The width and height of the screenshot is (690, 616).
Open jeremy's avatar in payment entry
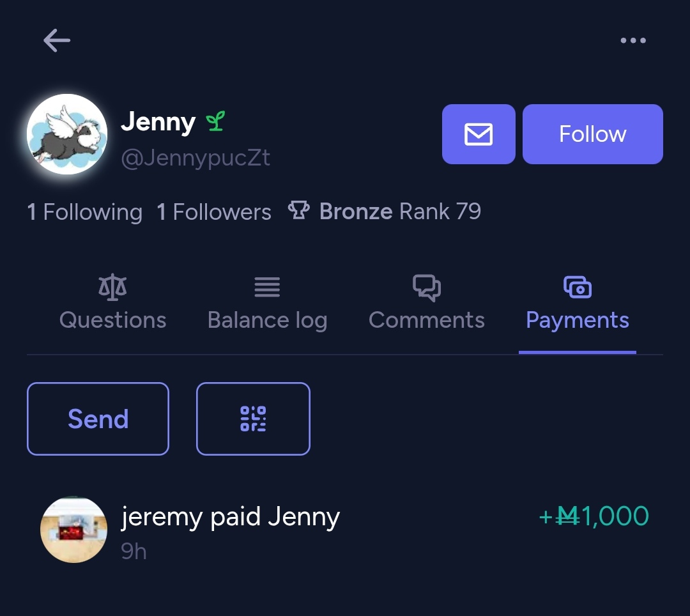[x=73, y=530]
